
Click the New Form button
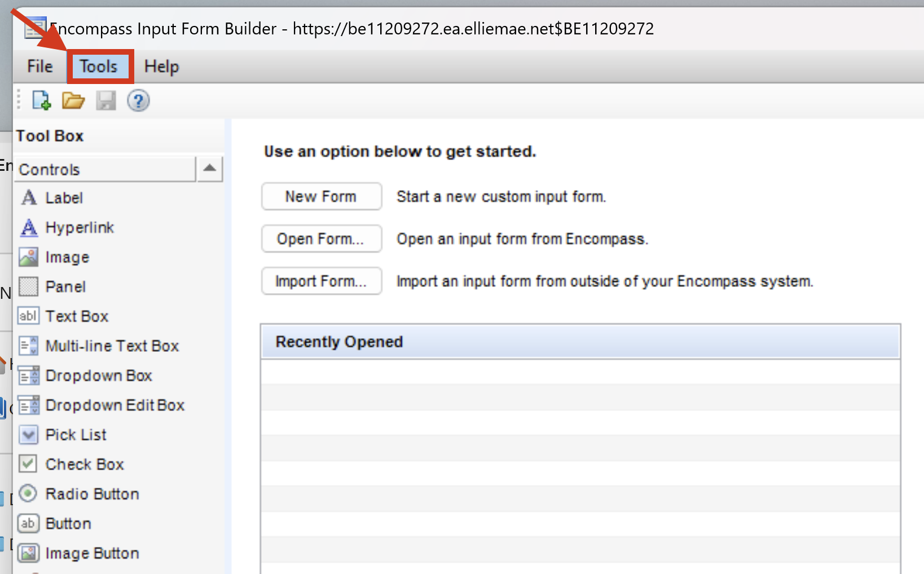pyautogui.click(x=321, y=197)
